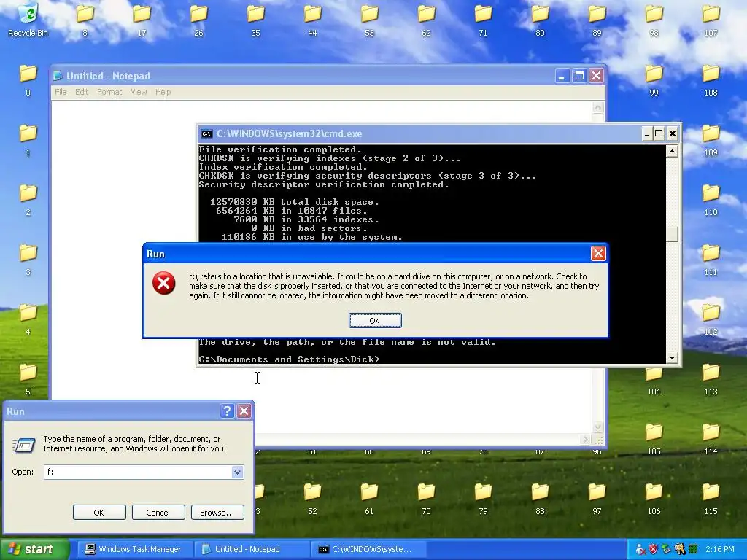Click the cmd window scrollbar thumb

tap(672, 234)
